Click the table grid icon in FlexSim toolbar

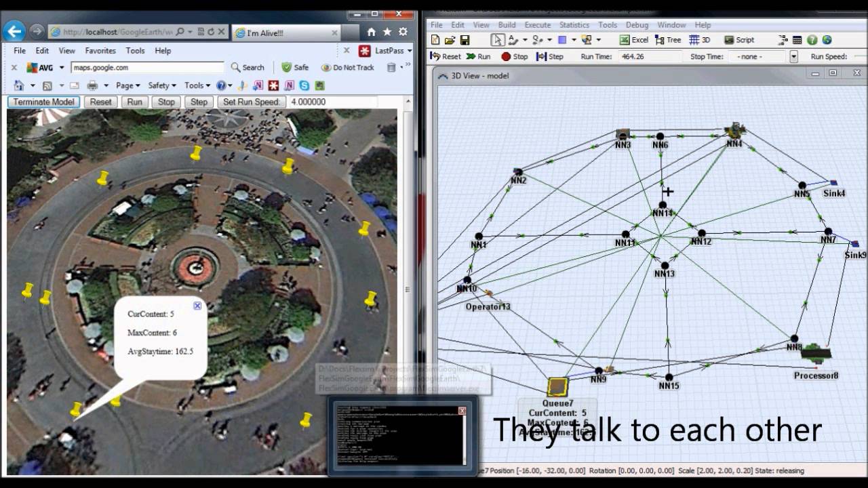797,40
